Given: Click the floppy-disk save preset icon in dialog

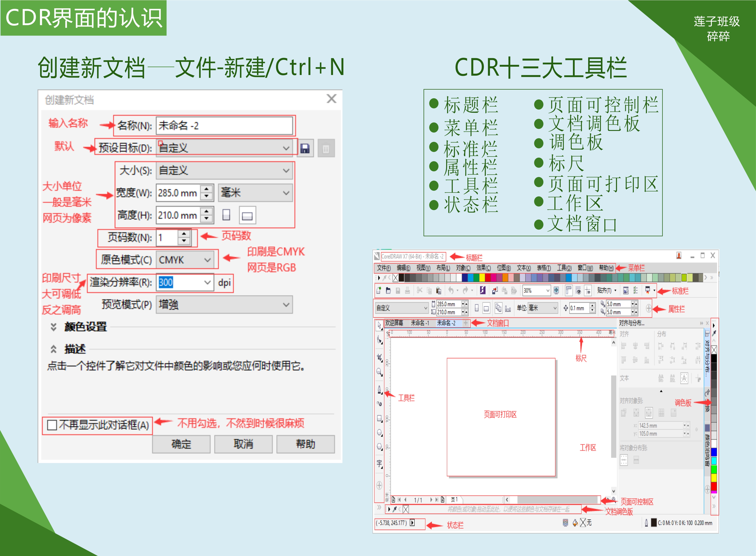Looking at the screenshot, I should tap(305, 148).
